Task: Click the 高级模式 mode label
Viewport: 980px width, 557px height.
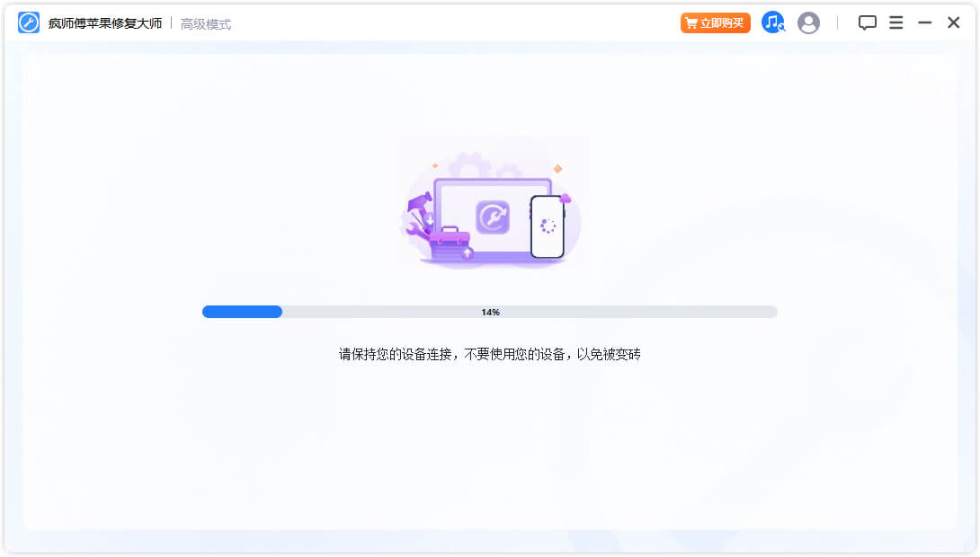Action: pyautogui.click(x=206, y=23)
